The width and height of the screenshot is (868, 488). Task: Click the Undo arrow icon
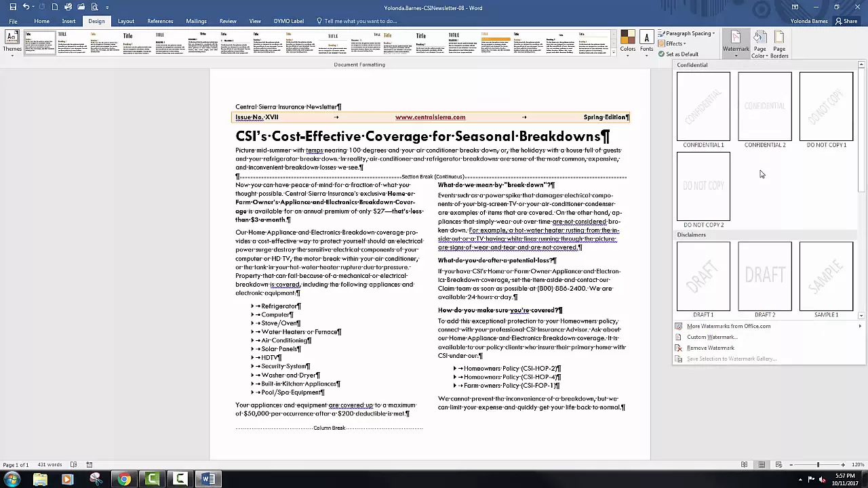point(26,7)
